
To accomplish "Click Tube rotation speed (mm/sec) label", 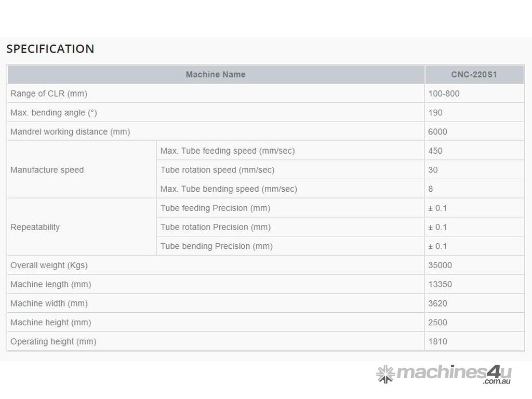I will pyautogui.click(x=217, y=170).
